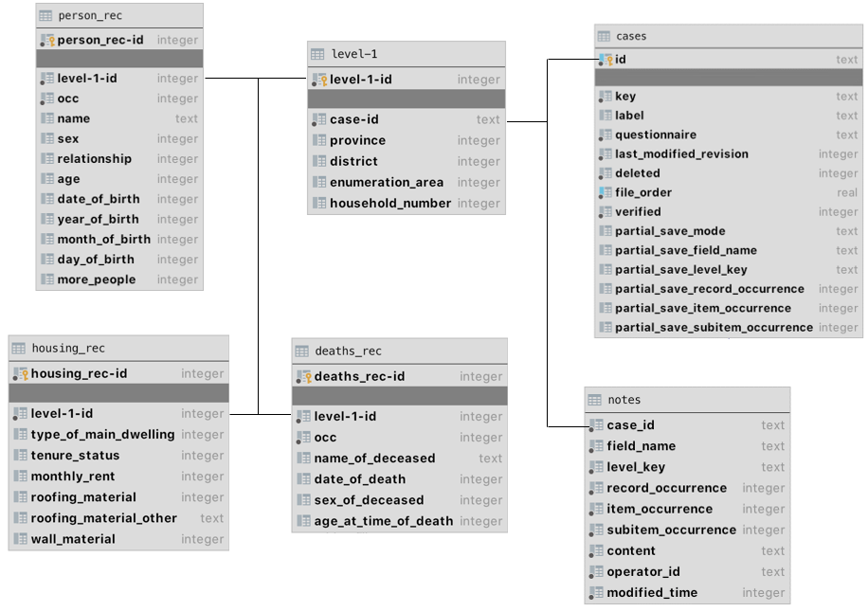Click the table icon in the level-1 header
Screen dimensions: 868x612
tap(318, 54)
